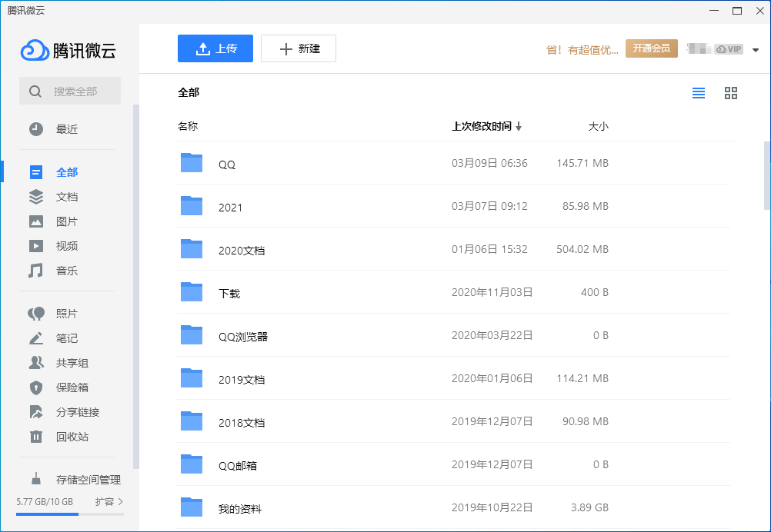Select the 文档 documents icon in sidebar

click(36, 197)
